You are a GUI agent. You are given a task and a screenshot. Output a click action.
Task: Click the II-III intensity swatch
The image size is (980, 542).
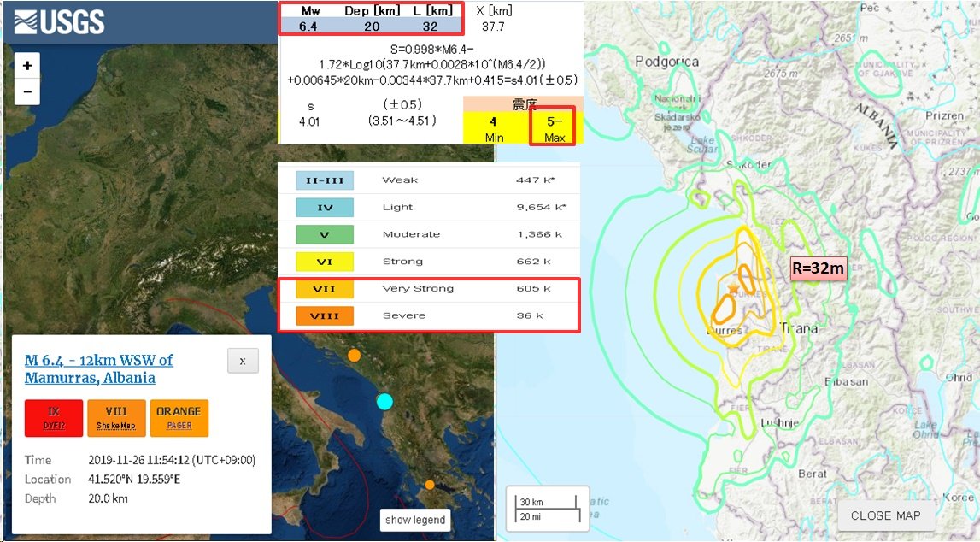pyautogui.click(x=325, y=180)
